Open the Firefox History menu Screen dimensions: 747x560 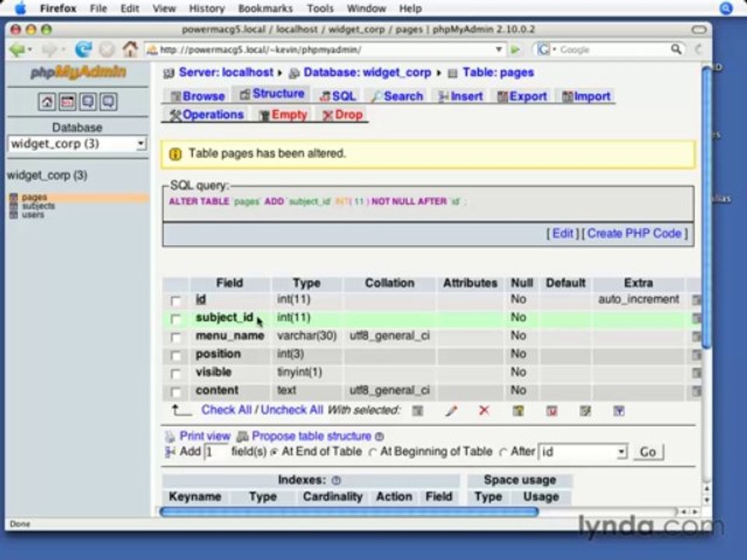tap(207, 8)
